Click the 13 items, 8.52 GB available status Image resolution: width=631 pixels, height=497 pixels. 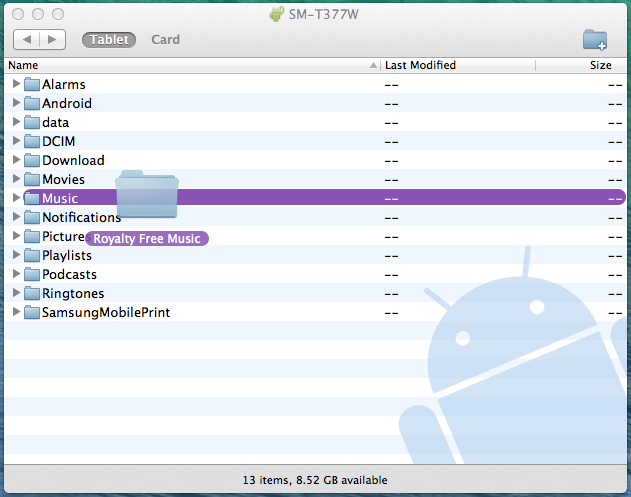315,480
